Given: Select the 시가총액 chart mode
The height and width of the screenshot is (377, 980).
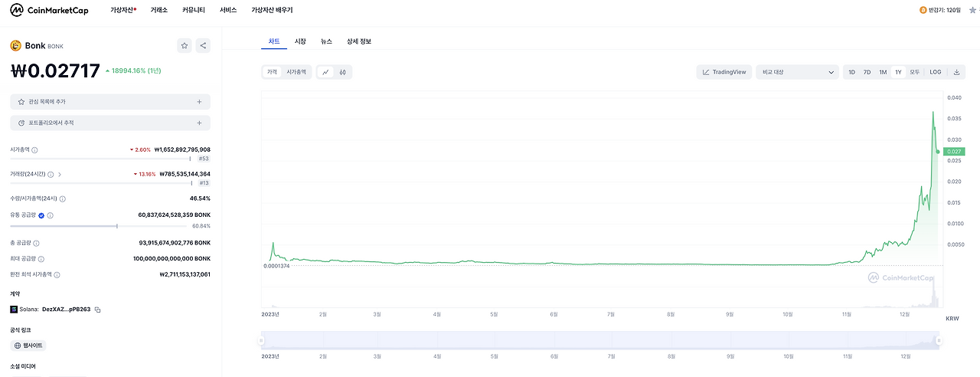Looking at the screenshot, I should click(x=296, y=72).
